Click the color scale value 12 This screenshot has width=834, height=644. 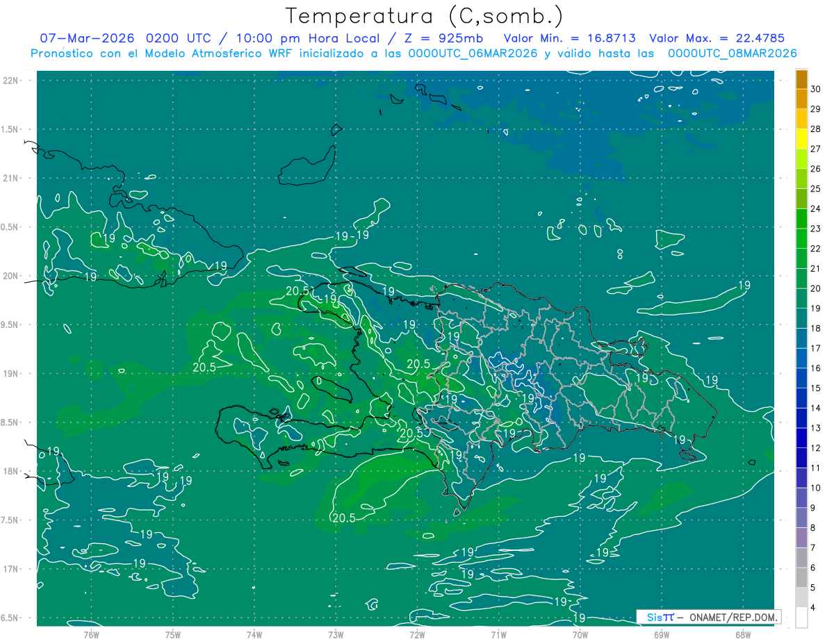(816, 448)
